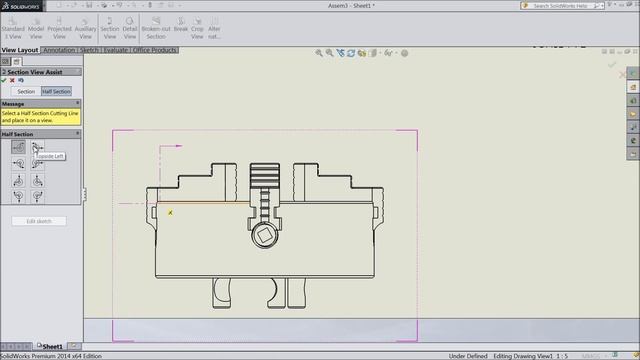Click the Print icon in quick access toolbar
The height and width of the screenshot is (360, 640).
(x=104, y=6)
